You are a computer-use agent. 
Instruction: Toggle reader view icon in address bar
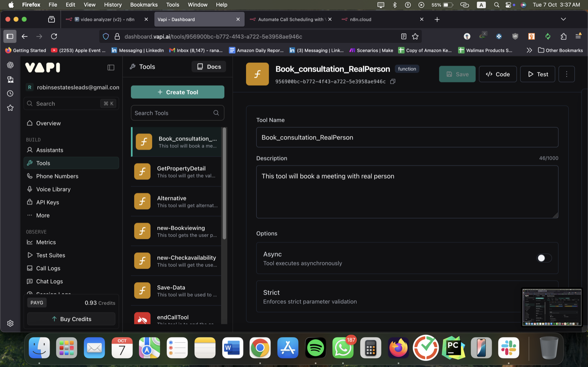tap(403, 36)
